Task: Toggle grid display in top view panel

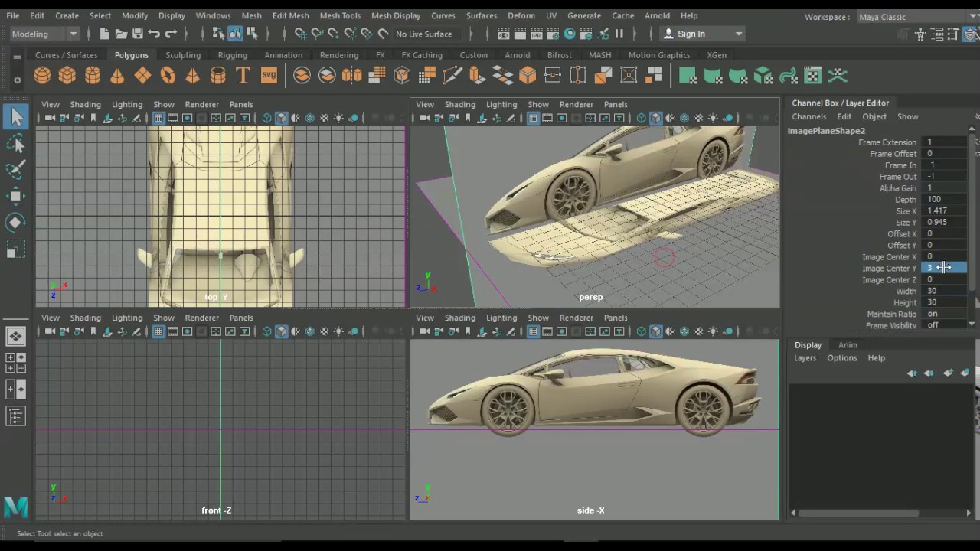Action: (x=158, y=118)
